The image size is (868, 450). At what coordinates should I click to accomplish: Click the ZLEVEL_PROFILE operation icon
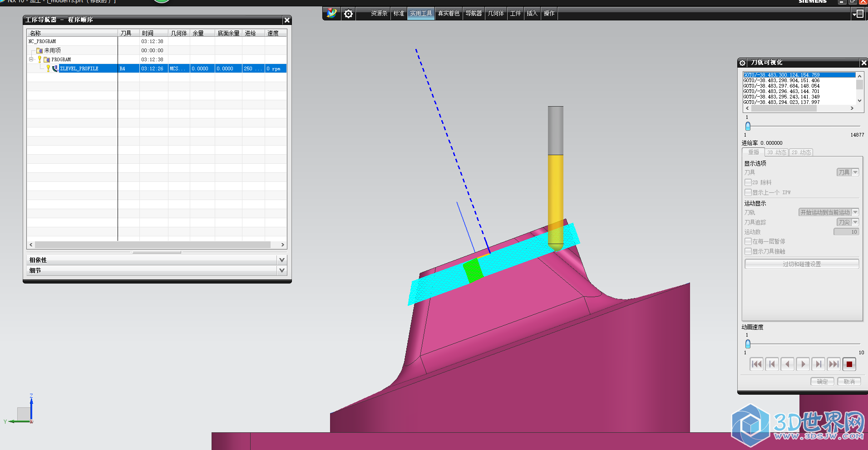pyautogui.click(x=55, y=68)
